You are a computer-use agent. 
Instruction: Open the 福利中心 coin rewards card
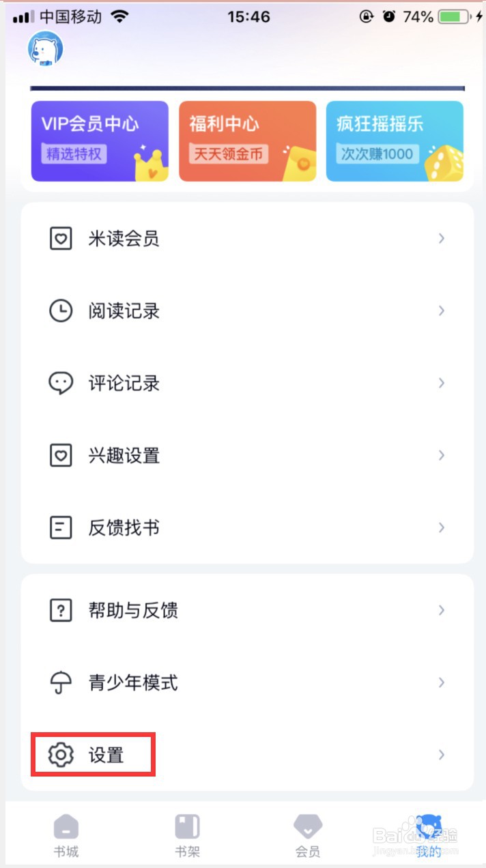pos(247,141)
